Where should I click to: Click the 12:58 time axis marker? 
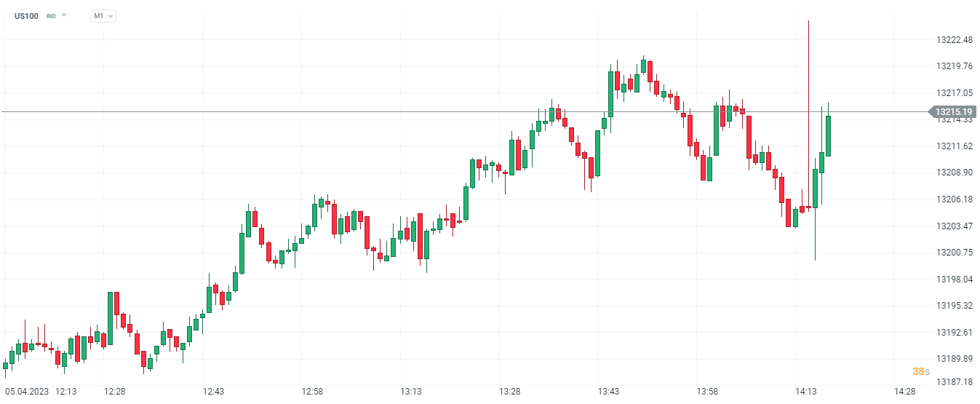[x=312, y=392]
